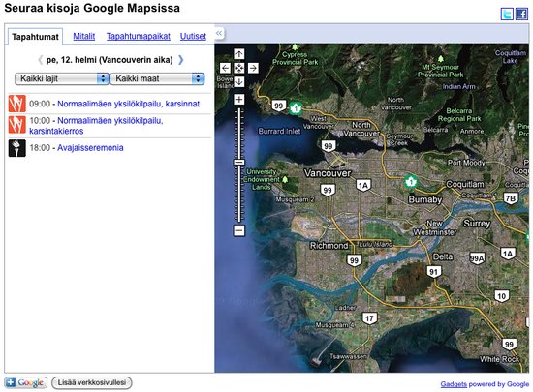This screenshot has width=533, height=392.
Task: Open the Kaikki maat dropdown
Action: coord(157,78)
